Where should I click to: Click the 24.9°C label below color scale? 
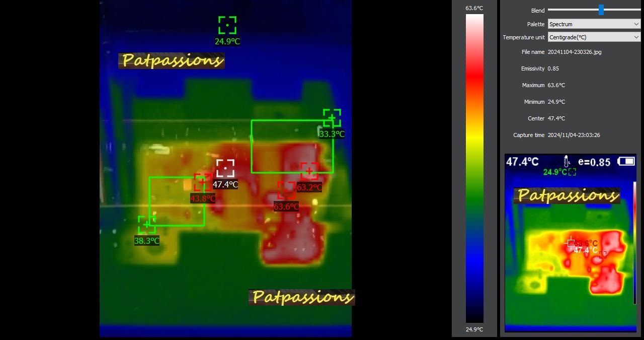pyautogui.click(x=474, y=329)
